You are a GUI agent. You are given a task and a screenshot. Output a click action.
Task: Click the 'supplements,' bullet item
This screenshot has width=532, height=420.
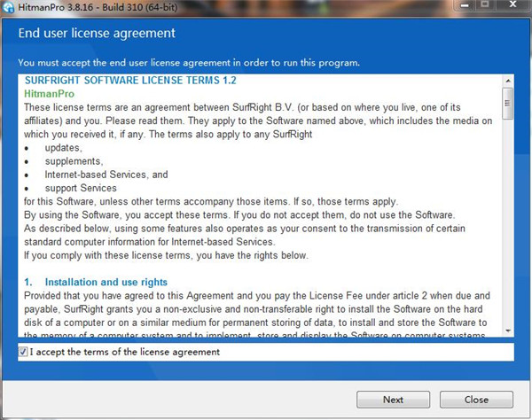pyautogui.click(x=74, y=161)
